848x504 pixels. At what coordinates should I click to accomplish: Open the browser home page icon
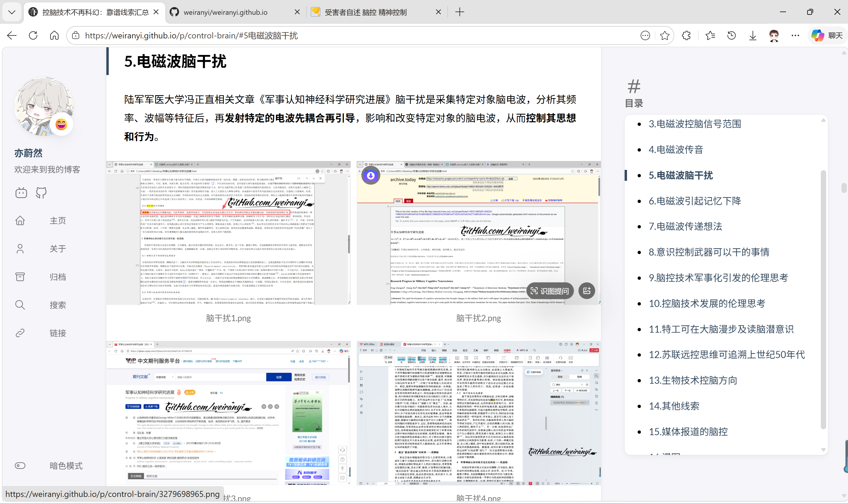point(54,35)
